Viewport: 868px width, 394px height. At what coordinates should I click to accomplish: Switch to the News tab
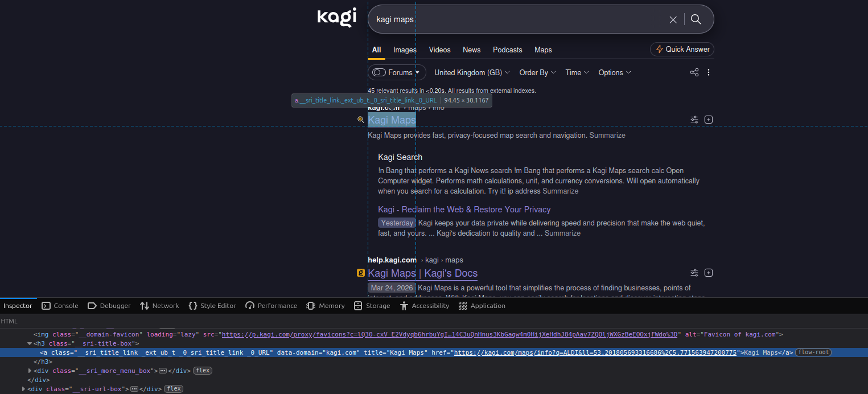pyautogui.click(x=471, y=50)
